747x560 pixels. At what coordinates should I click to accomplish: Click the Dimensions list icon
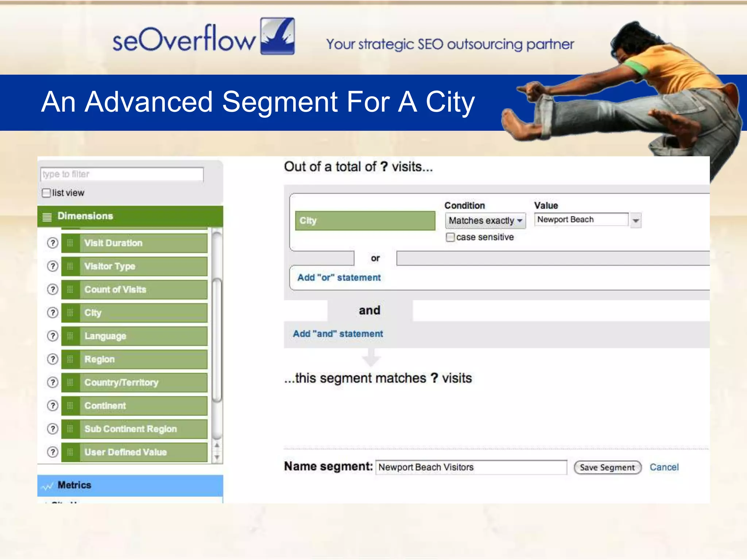click(x=47, y=217)
